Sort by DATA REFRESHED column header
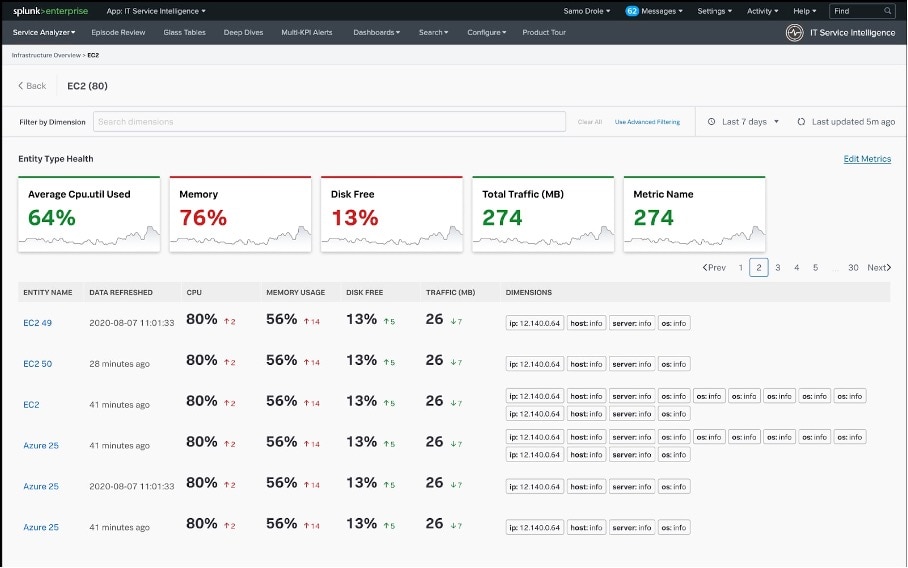Screen dimensions: 908x568 pyautogui.click(x=121, y=292)
